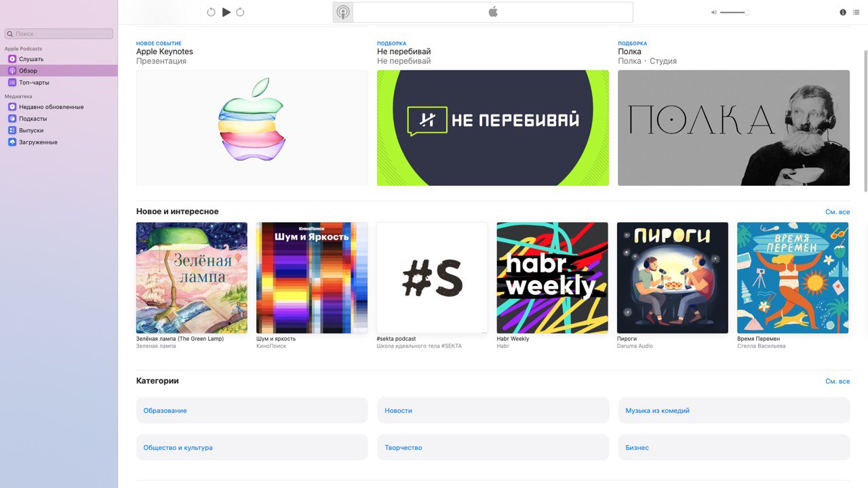Click См. все next to Новое и интересное
The height and width of the screenshot is (488, 868).
(x=837, y=212)
